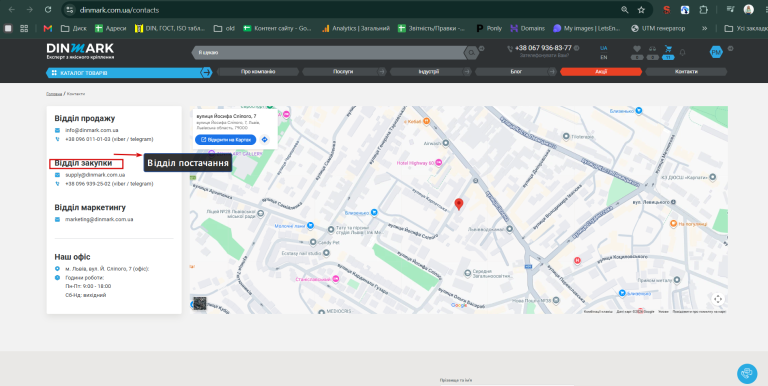Go back using the browser back arrow

tap(11, 10)
